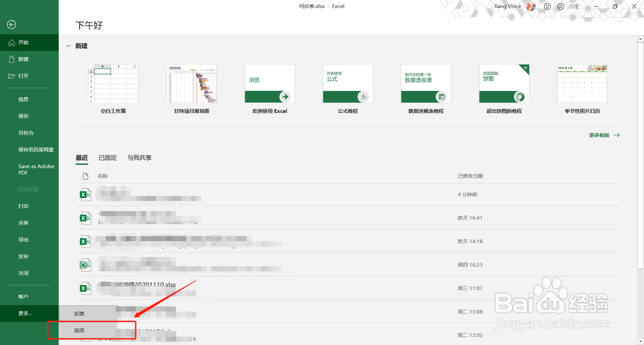Screen dimensions: 644x345
Task: Open the 开始 home page in sidebar
Action: point(29,43)
